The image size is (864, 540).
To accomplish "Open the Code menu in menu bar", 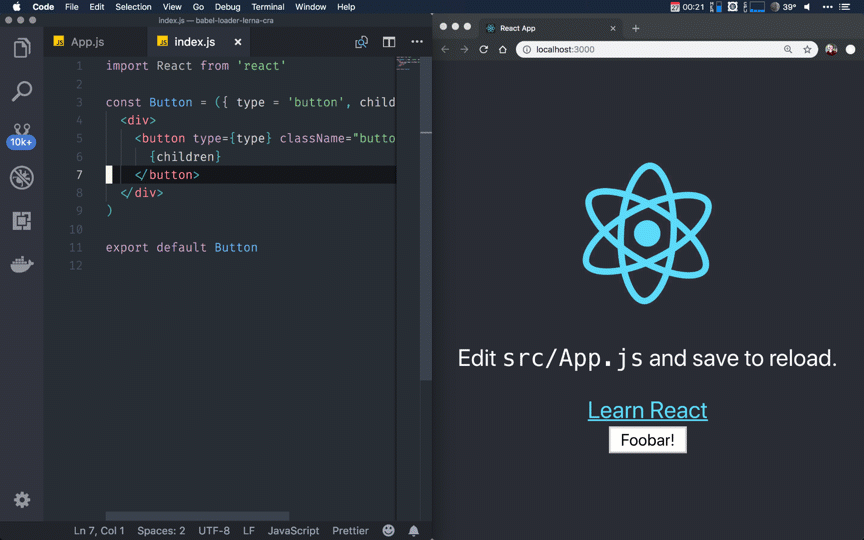I will point(43,7).
